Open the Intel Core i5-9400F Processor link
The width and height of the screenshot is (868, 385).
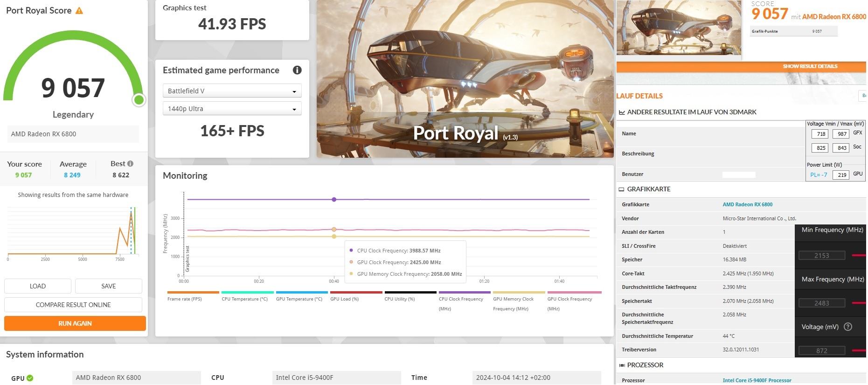coord(757,380)
